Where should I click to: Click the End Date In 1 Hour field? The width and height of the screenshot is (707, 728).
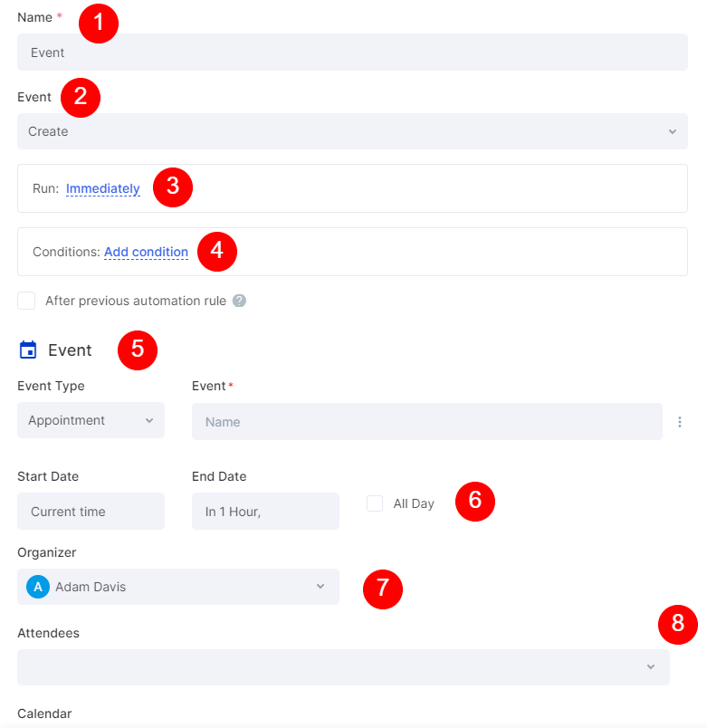point(265,512)
